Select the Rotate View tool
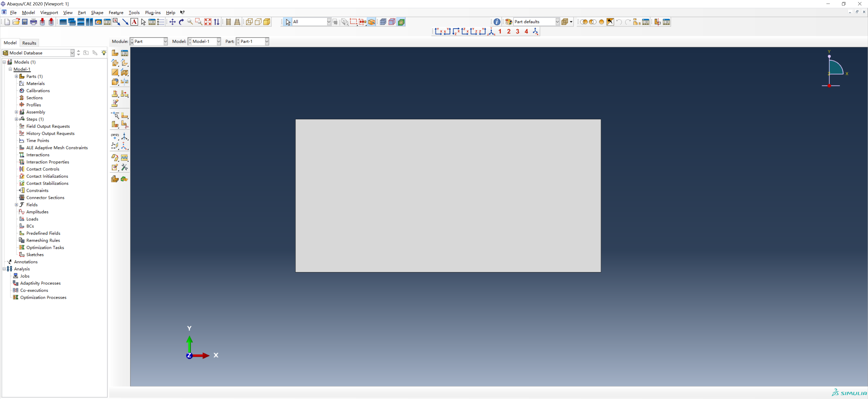Viewport: 868px width, 399px height. pyautogui.click(x=181, y=22)
